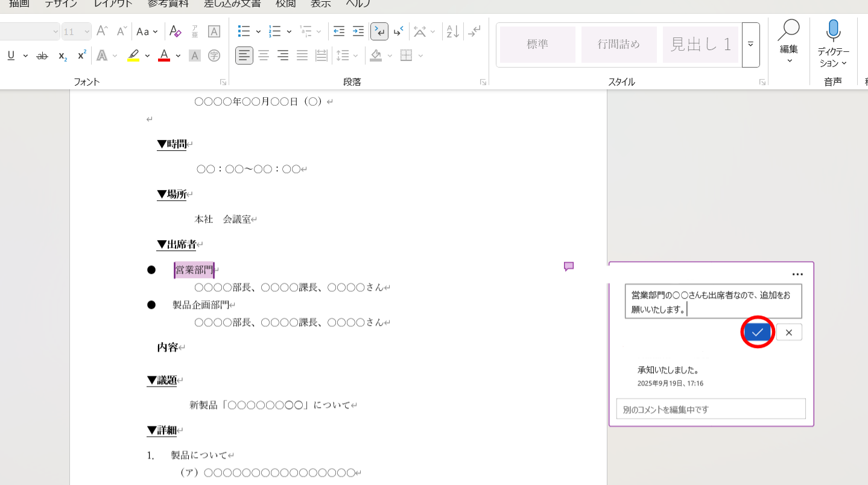Viewport: 868px width, 485px height.
Task: Switch to the 校閲 ribbon tab
Action: 285,4
